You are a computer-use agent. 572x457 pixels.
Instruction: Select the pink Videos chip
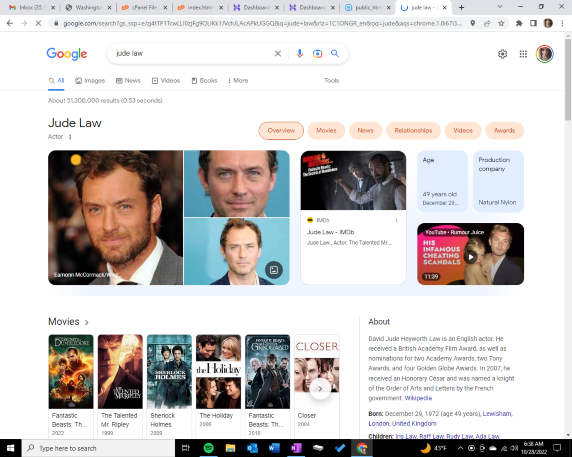coord(463,131)
